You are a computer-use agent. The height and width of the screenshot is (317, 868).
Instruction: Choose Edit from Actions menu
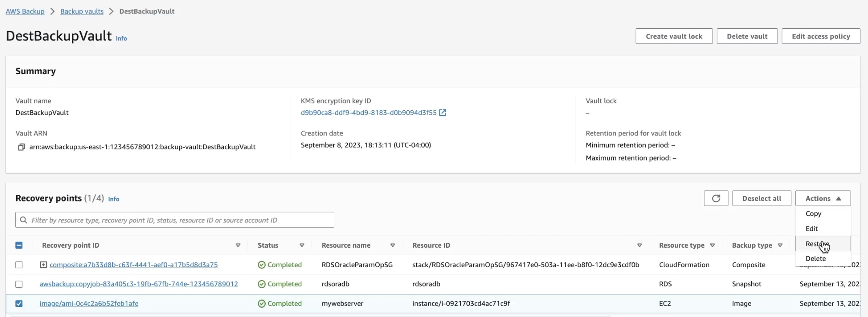pos(823,229)
